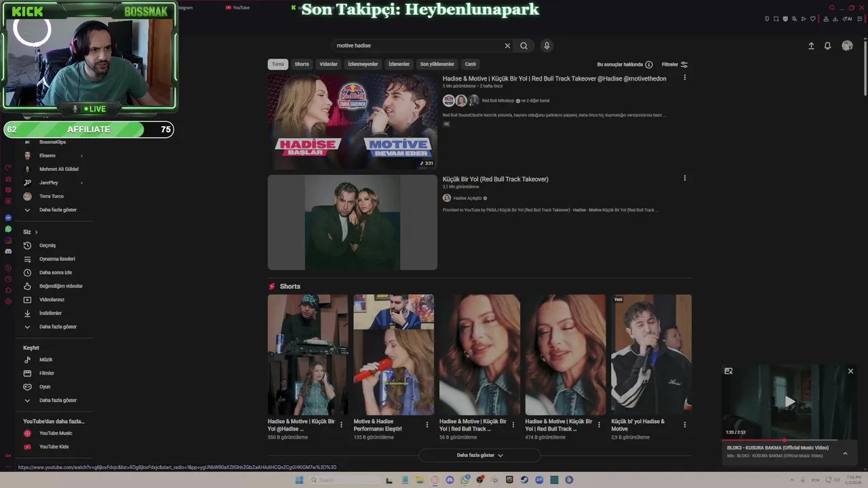Open Filmler under Keşfet
868x488 pixels.
(x=47, y=373)
